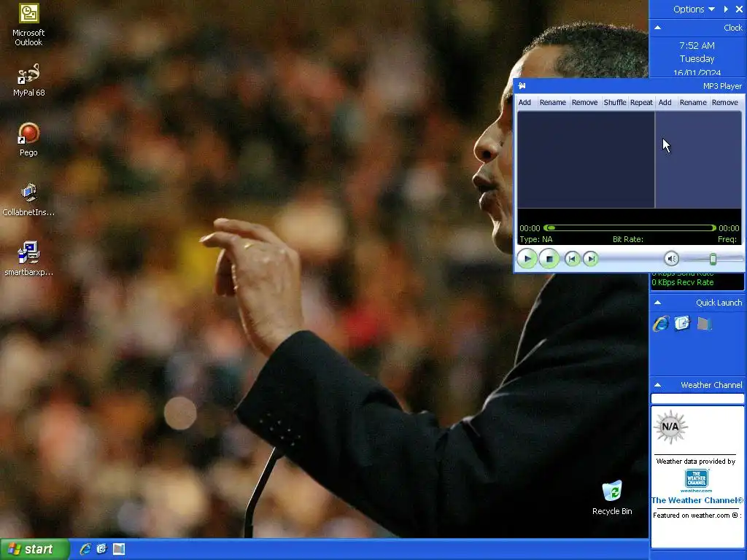
Task: Skip to the next track in MP3 Player
Action: (591, 259)
